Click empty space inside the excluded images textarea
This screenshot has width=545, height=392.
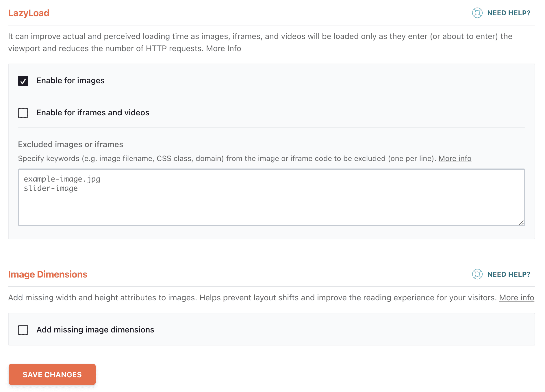point(272,208)
